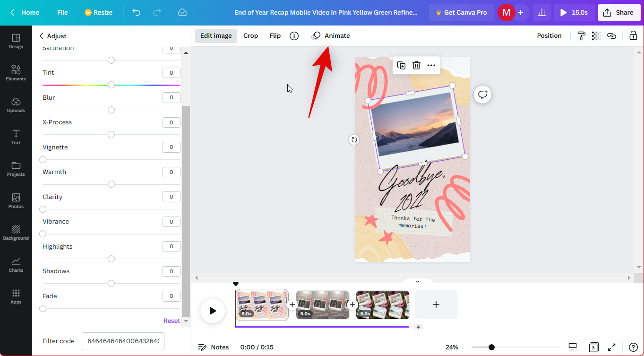Click the Shadows slider handle

111,284
